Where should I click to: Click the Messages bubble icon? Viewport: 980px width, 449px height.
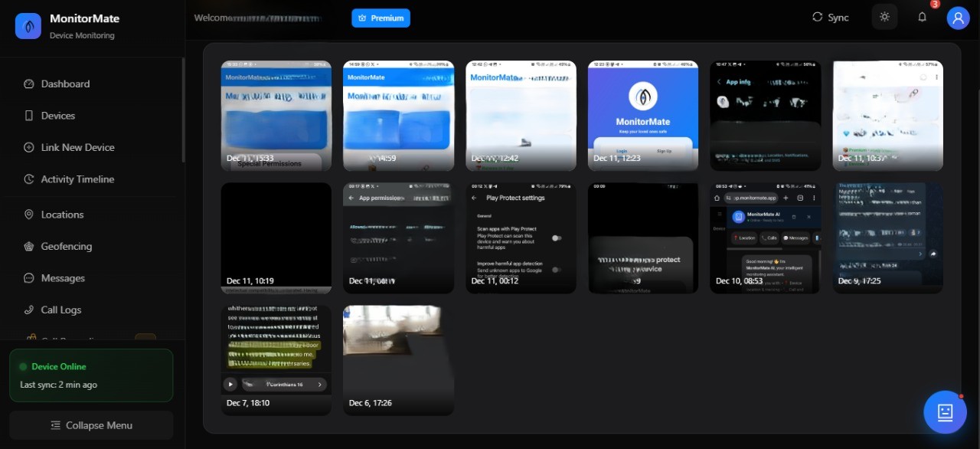pos(29,278)
